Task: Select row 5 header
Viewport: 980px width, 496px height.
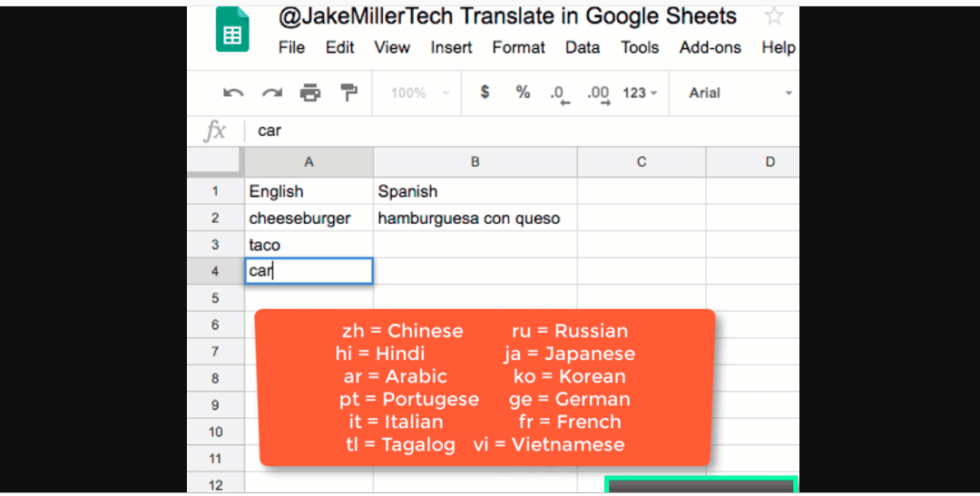Action: point(216,298)
